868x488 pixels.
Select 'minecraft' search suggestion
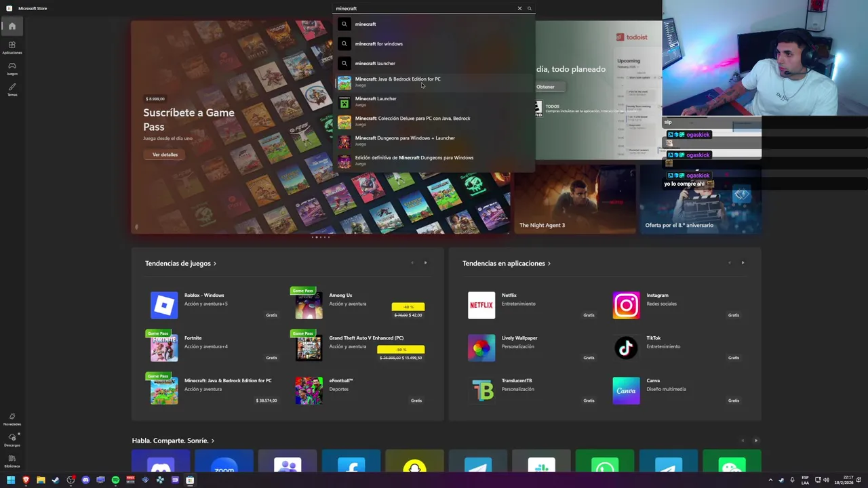point(434,24)
